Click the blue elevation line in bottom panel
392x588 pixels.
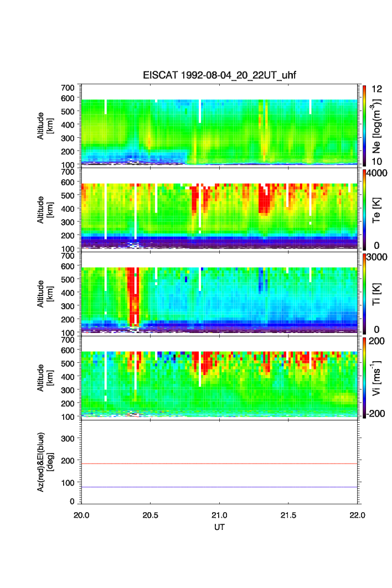219,487
